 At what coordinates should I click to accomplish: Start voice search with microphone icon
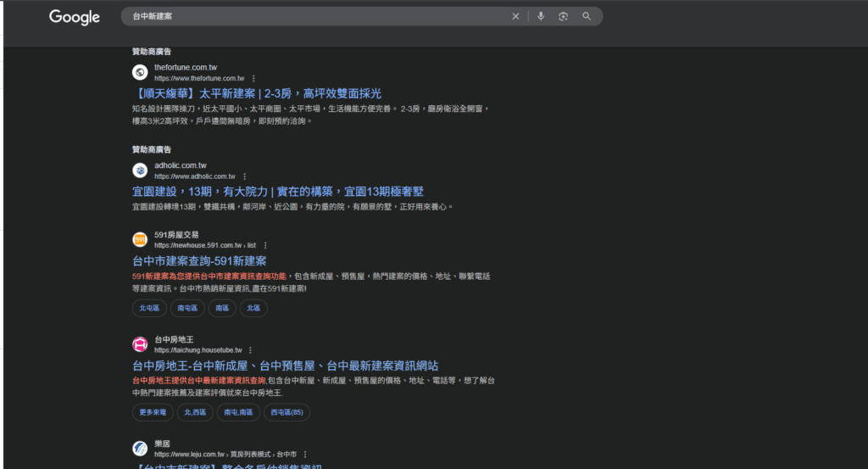[541, 17]
